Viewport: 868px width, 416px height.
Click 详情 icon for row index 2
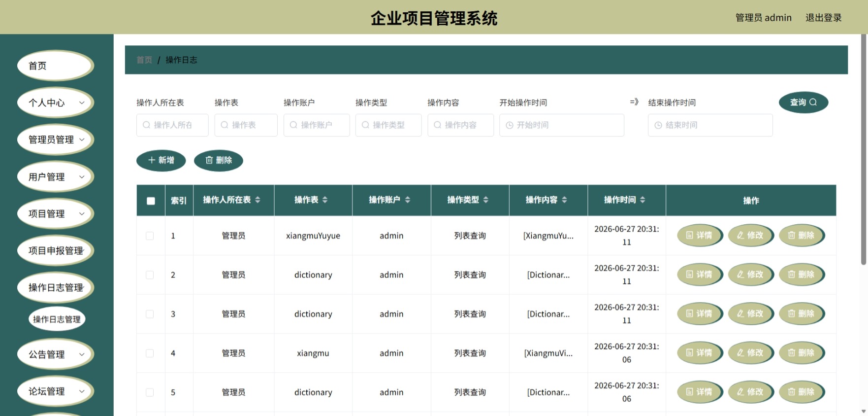tap(690, 275)
